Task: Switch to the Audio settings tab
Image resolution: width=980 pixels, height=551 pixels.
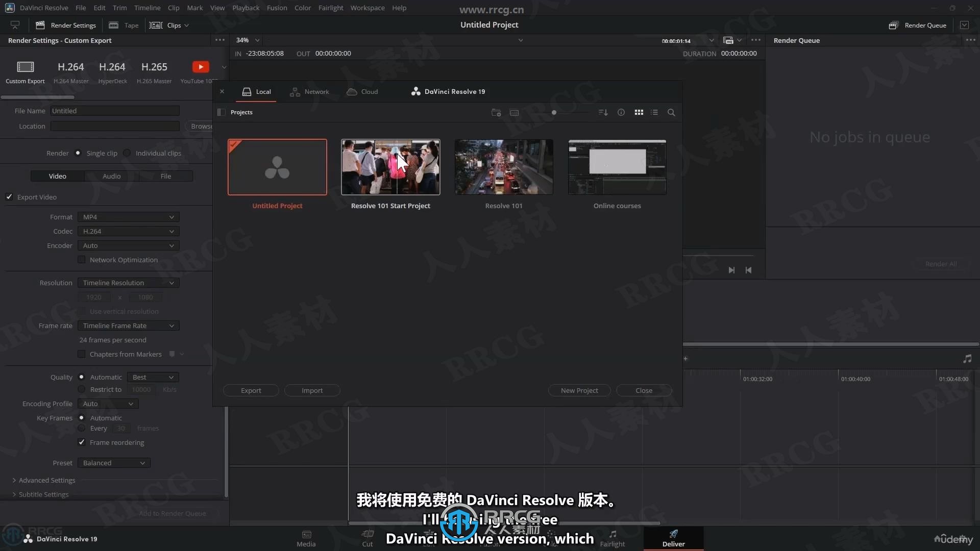Action: (x=112, y=176)
